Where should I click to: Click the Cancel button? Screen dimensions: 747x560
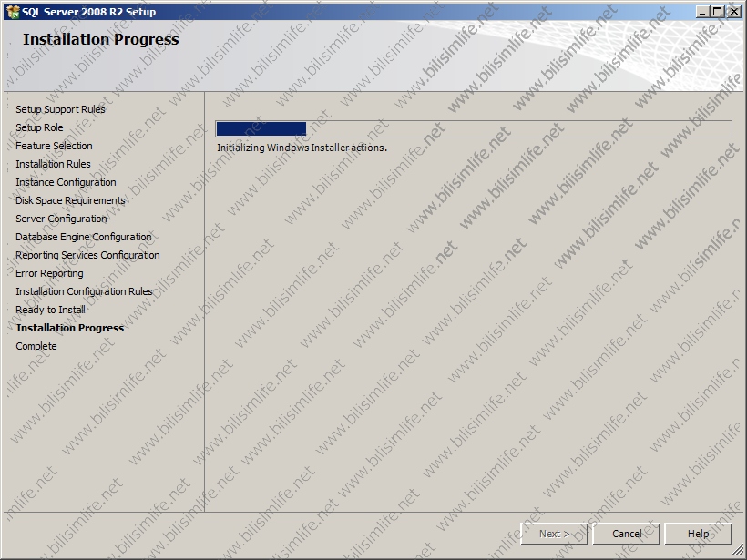pyautogui.click(x=626, y=534)
